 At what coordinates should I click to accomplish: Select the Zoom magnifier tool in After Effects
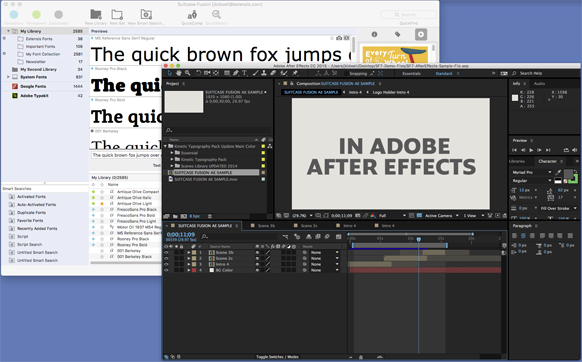(188, 73)
